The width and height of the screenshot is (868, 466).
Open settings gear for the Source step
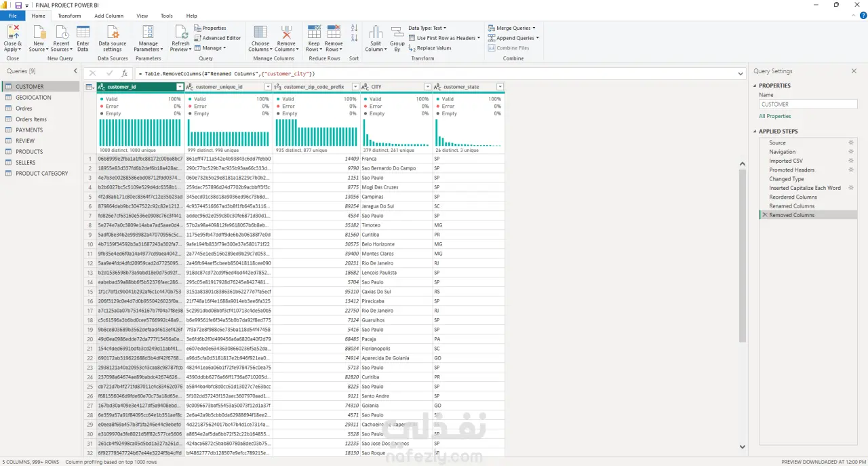click(x=851, y=142)
